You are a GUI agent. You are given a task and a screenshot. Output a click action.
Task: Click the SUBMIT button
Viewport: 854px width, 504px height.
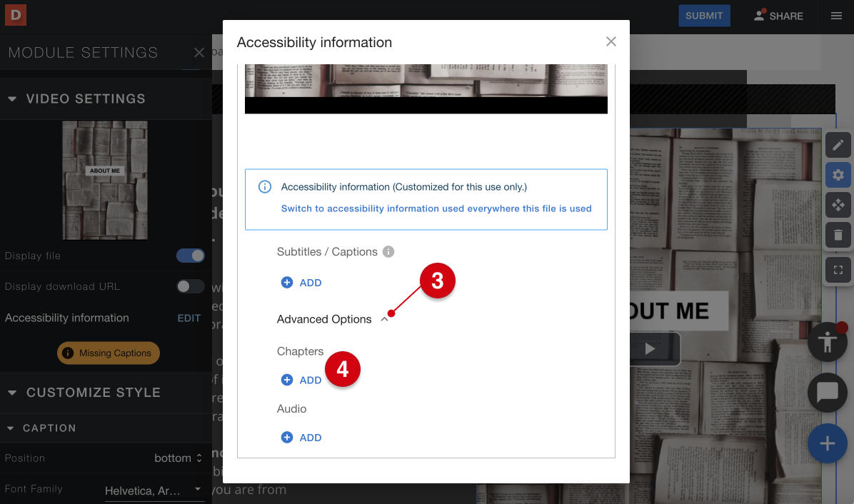(704, 16)
